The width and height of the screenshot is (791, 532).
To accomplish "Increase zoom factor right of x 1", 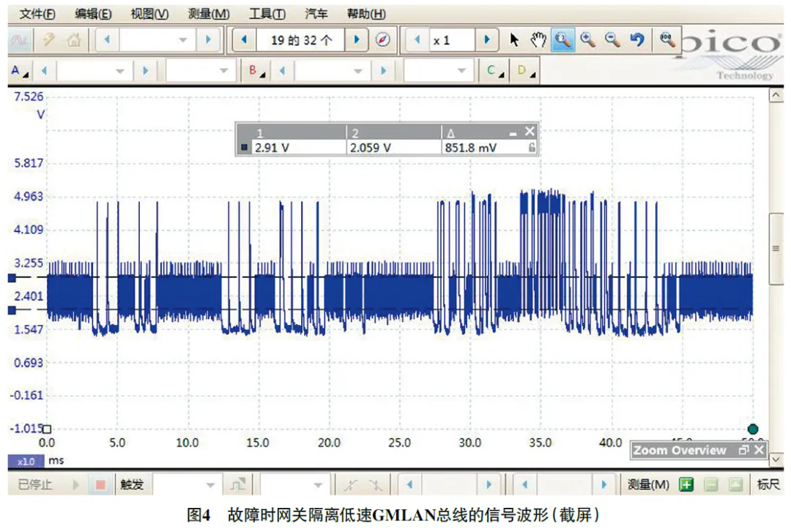I will 487,40.
